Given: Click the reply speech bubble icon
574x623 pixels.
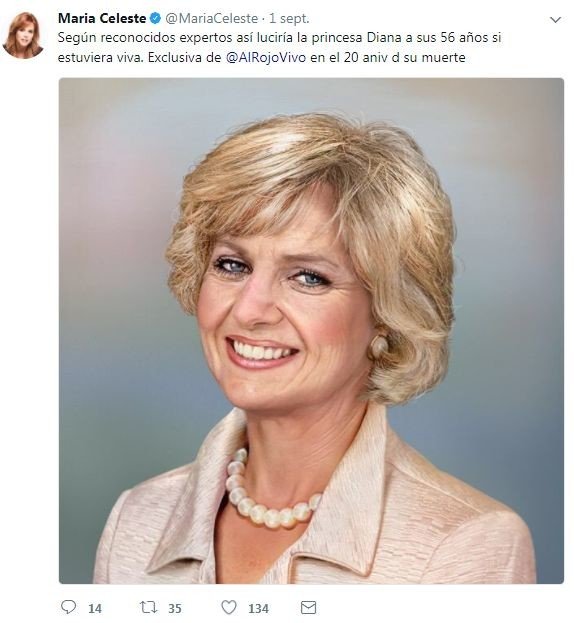Looking at the screenshot, I should pyautogui.click(x=69, y=607).
